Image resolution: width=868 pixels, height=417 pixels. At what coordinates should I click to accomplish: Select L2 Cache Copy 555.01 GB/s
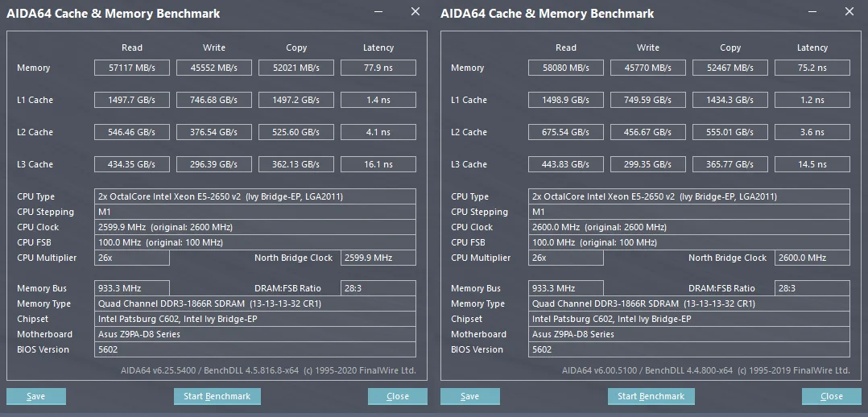(730, 132)
